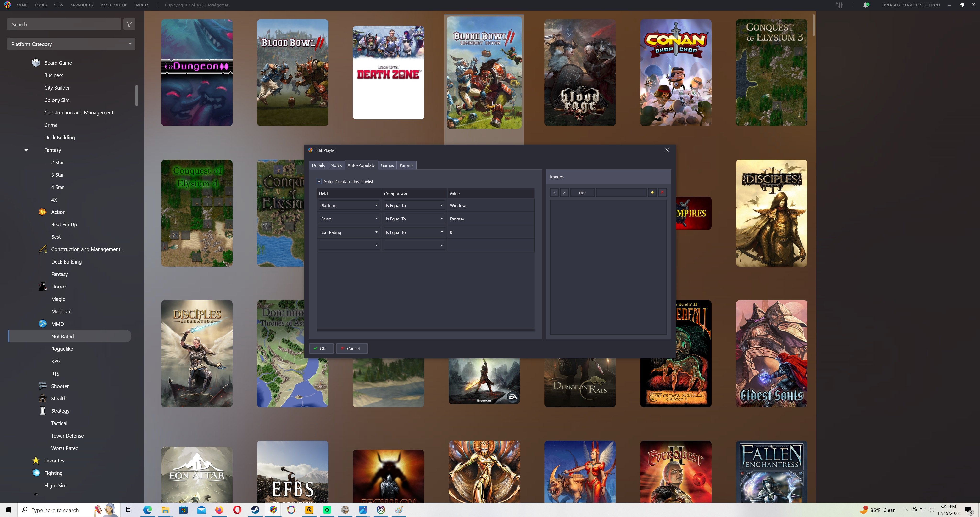Open Task View from the taskbar
980x517 pixels.
tap(129, 510)
